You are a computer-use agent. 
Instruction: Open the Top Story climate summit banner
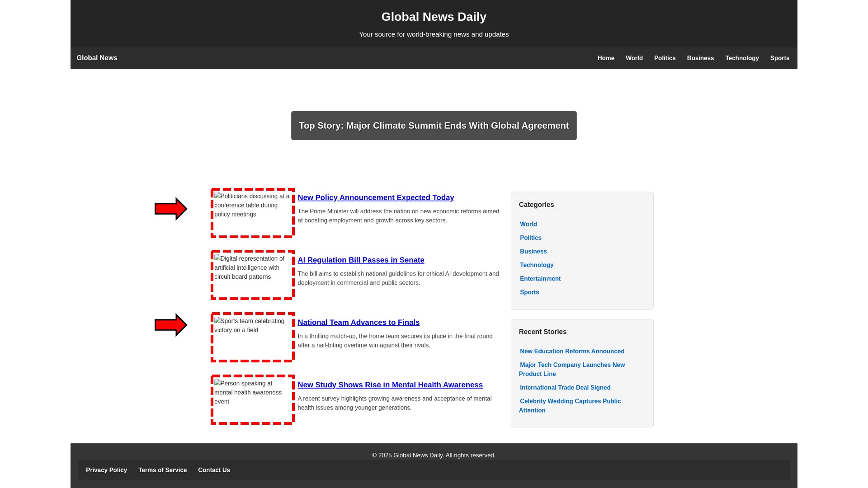[x=434, y=126]
